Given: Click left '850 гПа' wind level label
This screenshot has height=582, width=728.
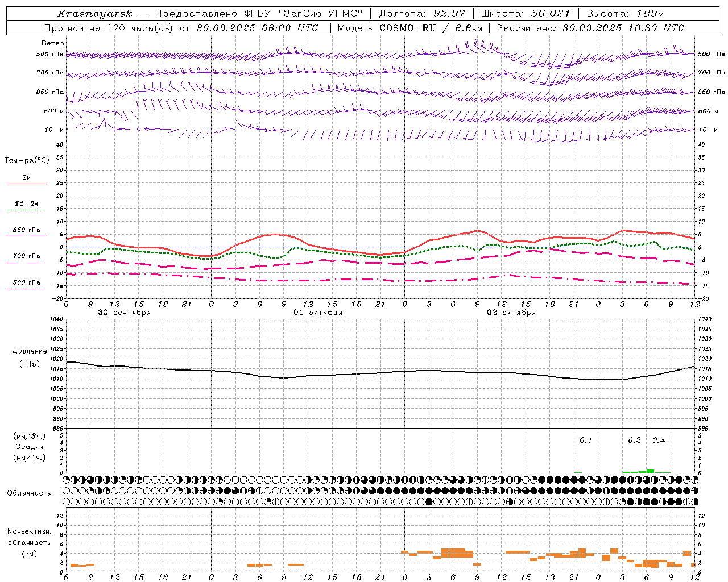Looking at the screenshot, I should click(49, 92).
